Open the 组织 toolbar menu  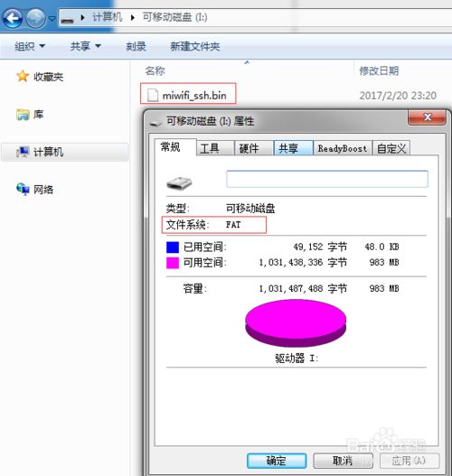click(30, 46)
